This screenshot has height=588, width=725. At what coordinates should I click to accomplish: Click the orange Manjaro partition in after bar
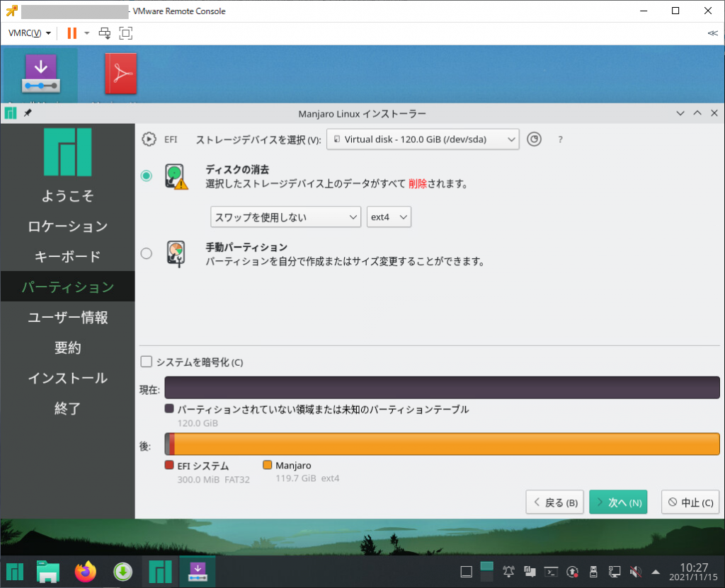click(x=447, y=444)
